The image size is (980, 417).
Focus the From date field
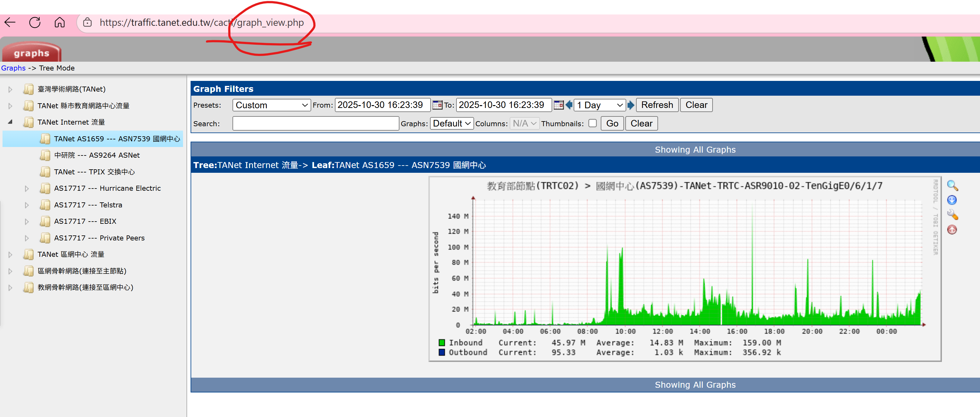point(382,105)
